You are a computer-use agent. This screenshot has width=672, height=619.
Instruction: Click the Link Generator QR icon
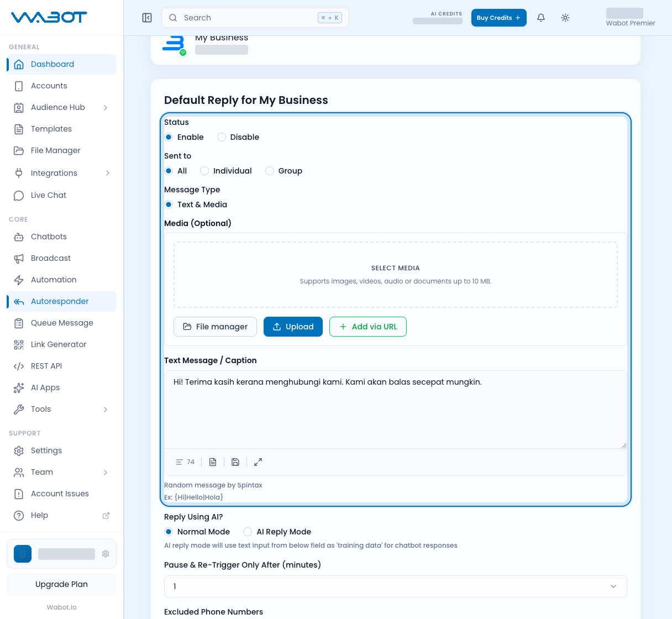19,344
